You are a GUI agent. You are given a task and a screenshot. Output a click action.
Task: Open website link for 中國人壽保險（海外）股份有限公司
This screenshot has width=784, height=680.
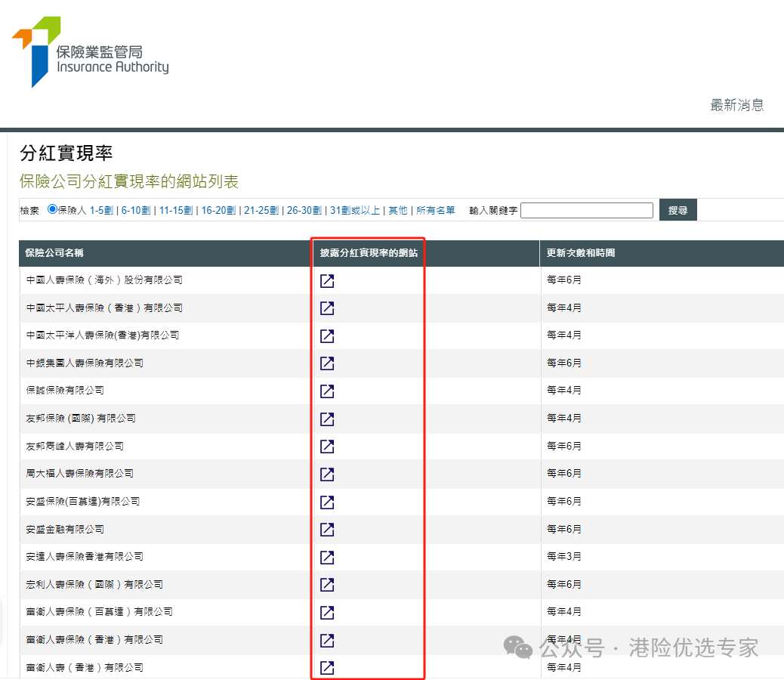(x=327, y=280)
